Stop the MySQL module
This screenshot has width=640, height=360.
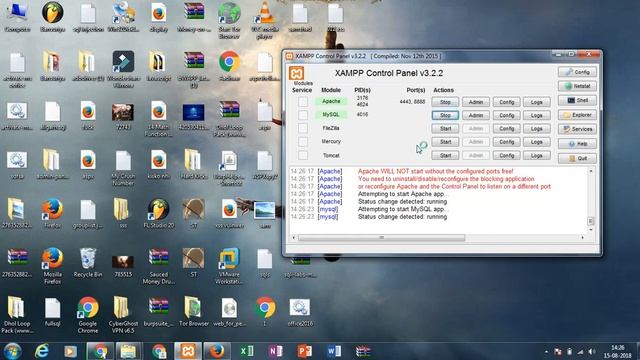pos(445,116)
